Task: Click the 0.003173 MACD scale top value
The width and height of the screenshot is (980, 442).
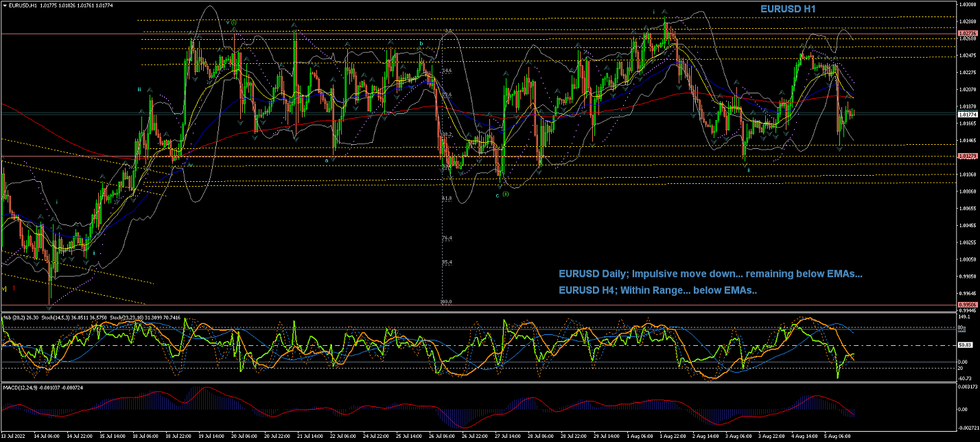Action: click(x=968, y=387)
